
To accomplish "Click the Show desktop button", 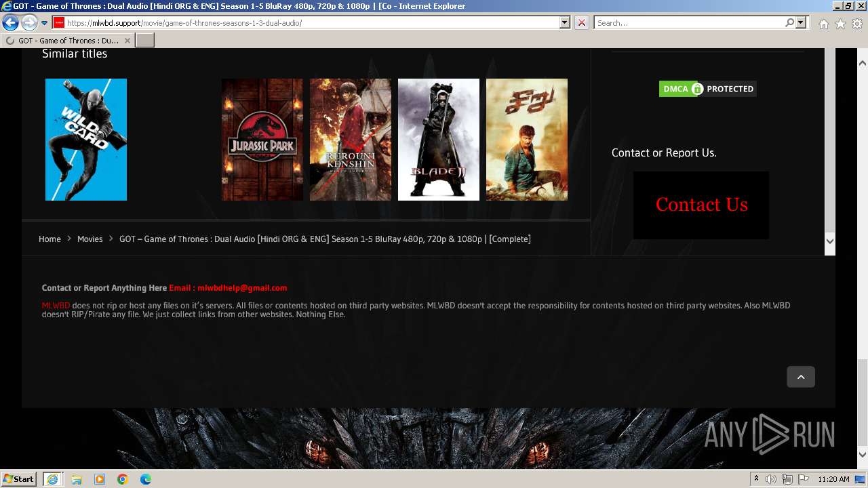I will pos(861,479).
